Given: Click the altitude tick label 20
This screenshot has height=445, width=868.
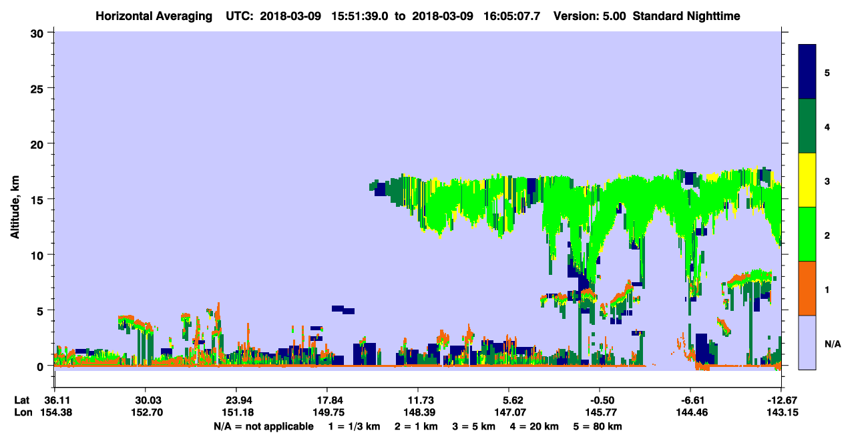Looking at the screenshot, I should tap(39, 143).
